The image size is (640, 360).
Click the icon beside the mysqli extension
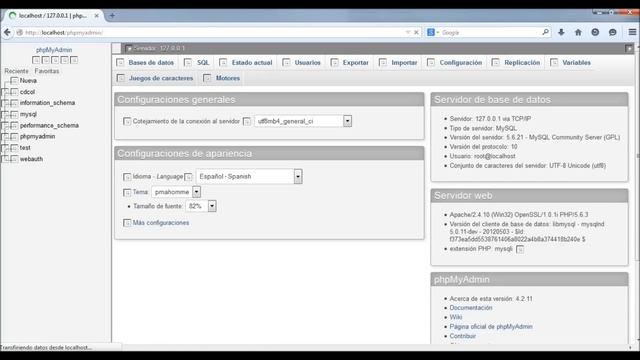click(x=520, y=249)
